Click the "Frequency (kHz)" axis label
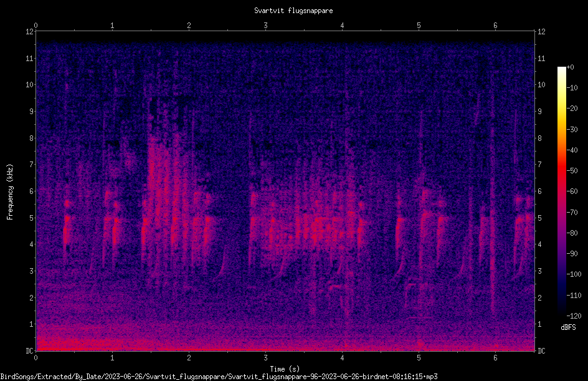The image size is (588, 381). click(10, 192)
